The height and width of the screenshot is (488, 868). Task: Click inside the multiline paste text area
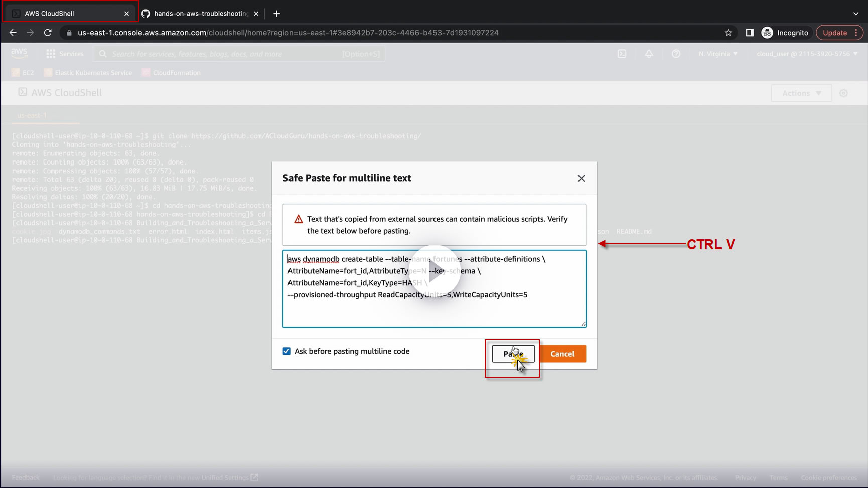pyautogui.click(x=435, y=289)
